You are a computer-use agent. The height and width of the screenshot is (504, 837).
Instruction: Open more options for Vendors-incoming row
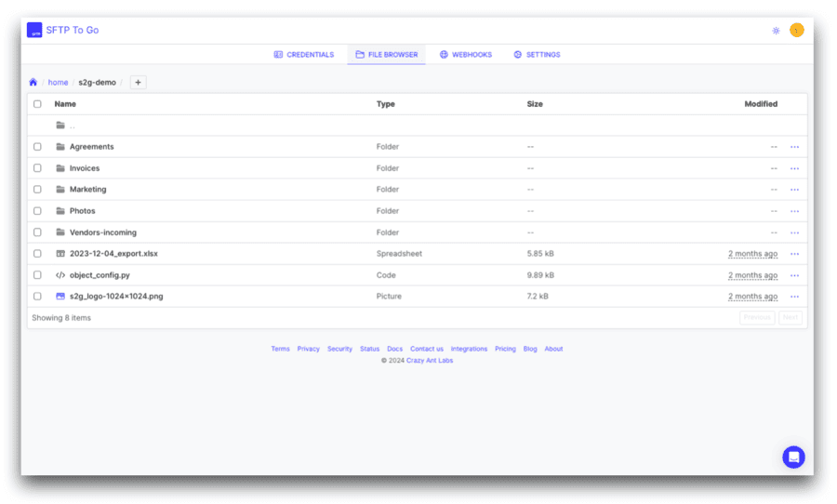click(x=794, y=232)
